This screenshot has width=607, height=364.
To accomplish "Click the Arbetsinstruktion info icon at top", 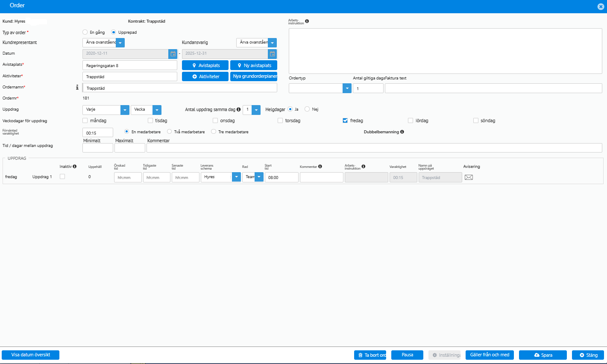I will (x=307, y=21).
